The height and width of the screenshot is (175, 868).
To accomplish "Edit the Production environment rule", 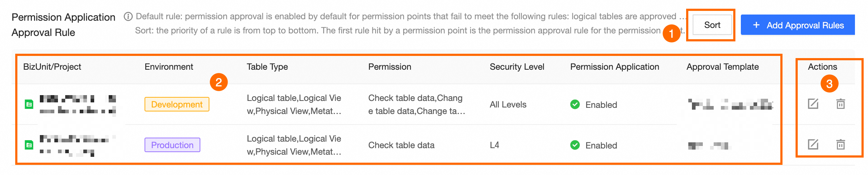I will click(x=813, y=145).
